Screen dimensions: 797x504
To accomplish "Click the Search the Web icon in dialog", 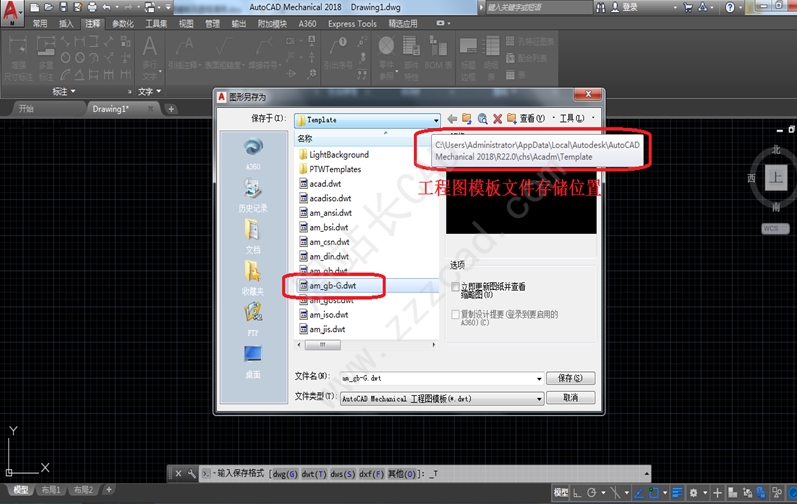I will point(482,119).
